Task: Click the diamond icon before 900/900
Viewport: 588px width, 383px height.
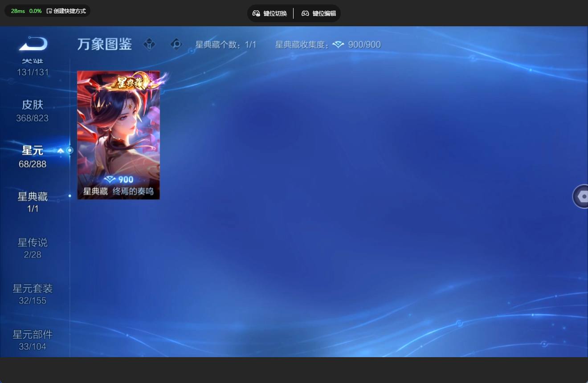Action: (339, 45)
